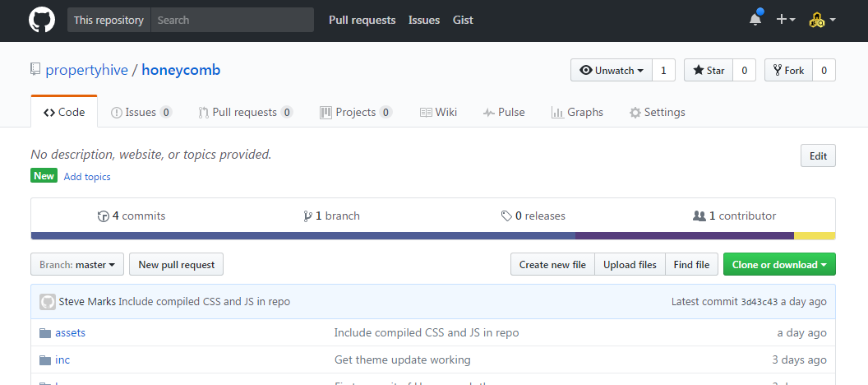Open the repository Pull requests tab

tap(245, 113)
